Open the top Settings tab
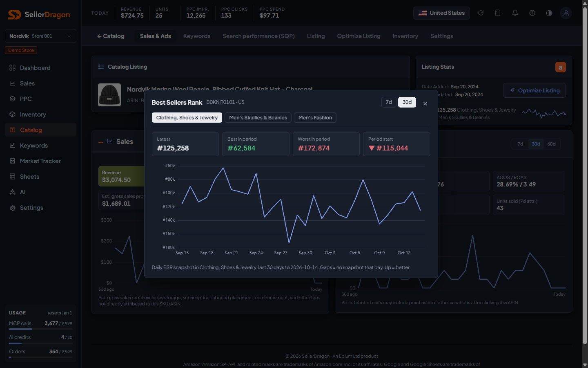The image size is (588, 368). coord(442,36)
